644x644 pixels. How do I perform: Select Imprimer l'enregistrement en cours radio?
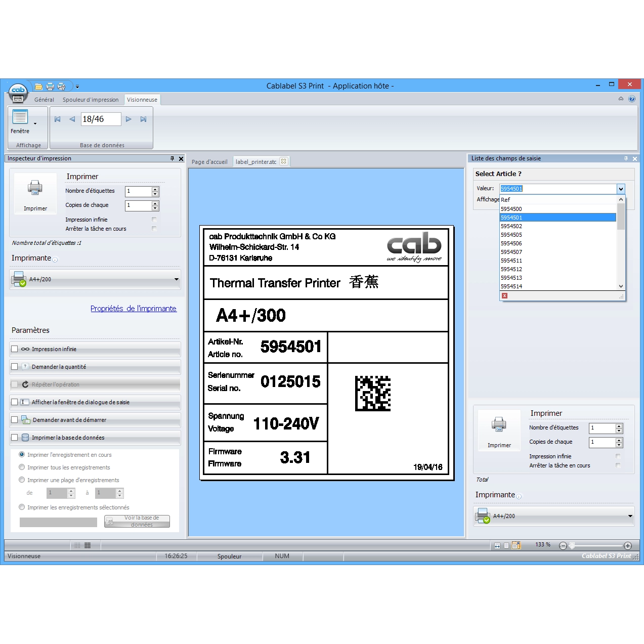click(22, 455)
